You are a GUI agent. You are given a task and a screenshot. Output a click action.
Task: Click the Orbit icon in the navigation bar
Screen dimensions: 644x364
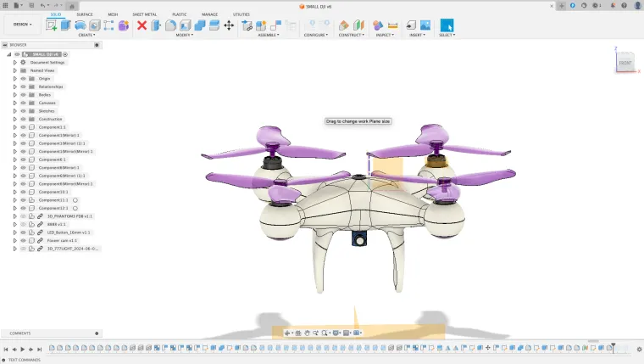click(x=288, y=333)
